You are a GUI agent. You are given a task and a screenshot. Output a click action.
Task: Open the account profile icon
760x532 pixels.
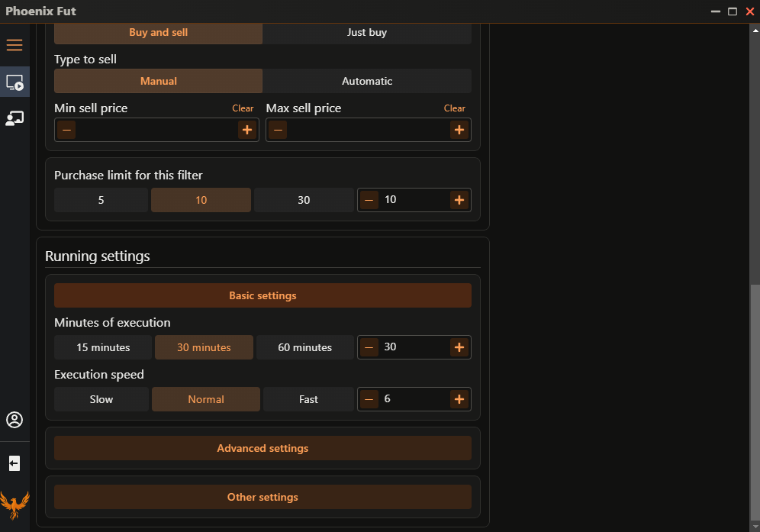pos(14,420)
